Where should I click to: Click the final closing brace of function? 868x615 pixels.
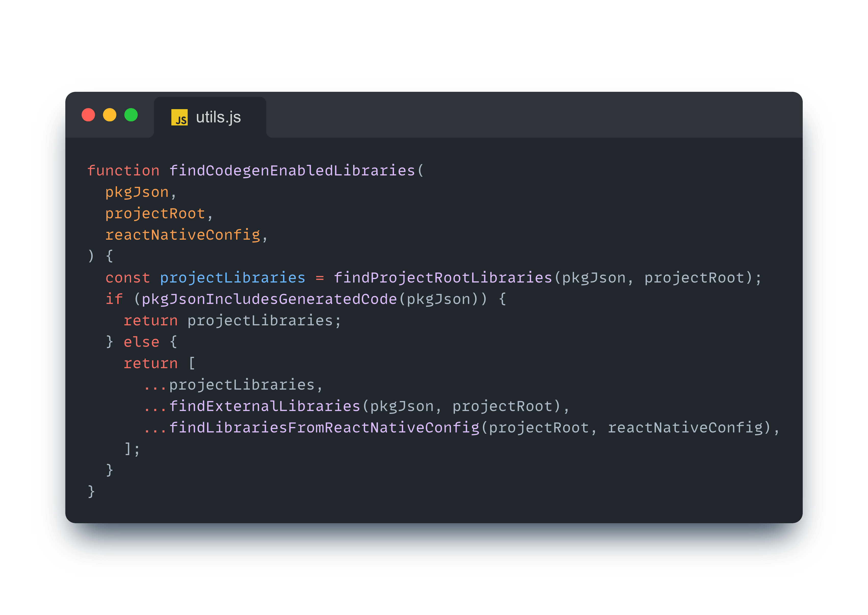click(91, 492)
